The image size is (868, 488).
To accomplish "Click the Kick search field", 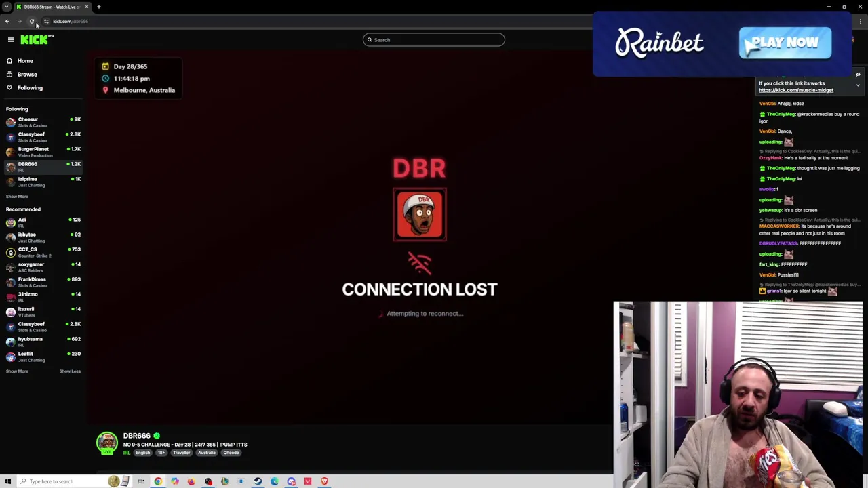I will coord(434,40).
